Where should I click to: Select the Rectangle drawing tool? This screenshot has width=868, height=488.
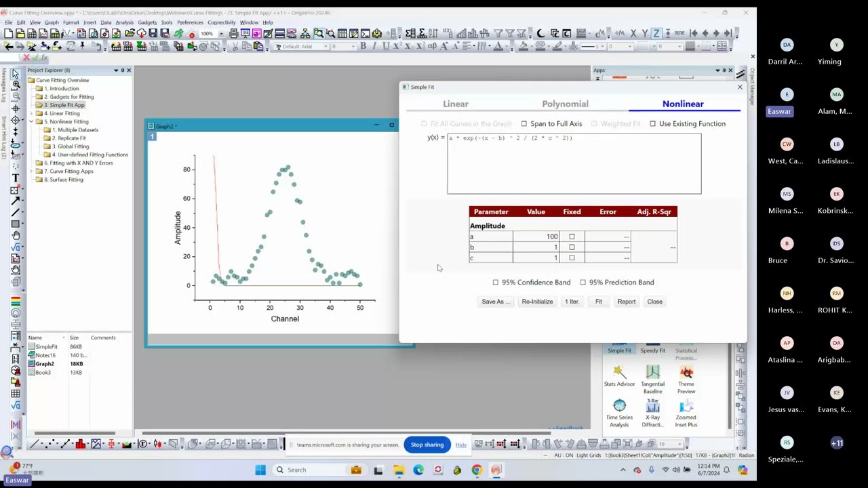[16, 224]
